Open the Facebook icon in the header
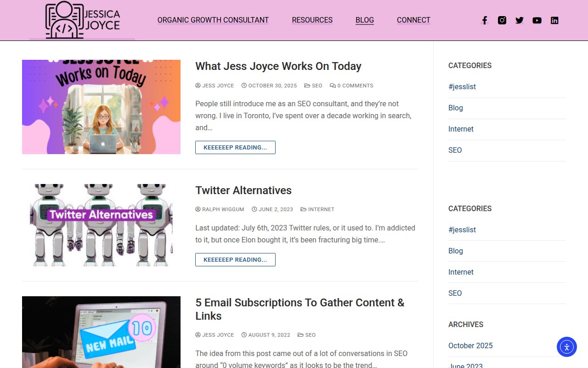The height and width of the screenshot is (368, 588). [484, 20]
